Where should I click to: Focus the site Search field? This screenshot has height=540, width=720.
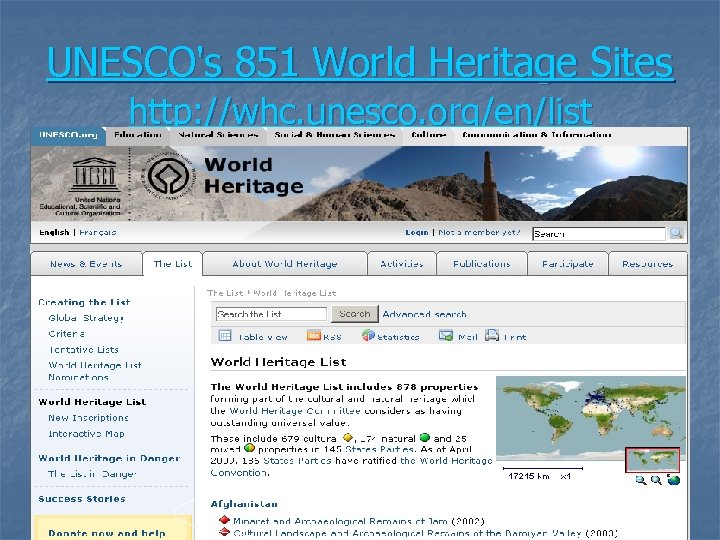pos(599,234)
